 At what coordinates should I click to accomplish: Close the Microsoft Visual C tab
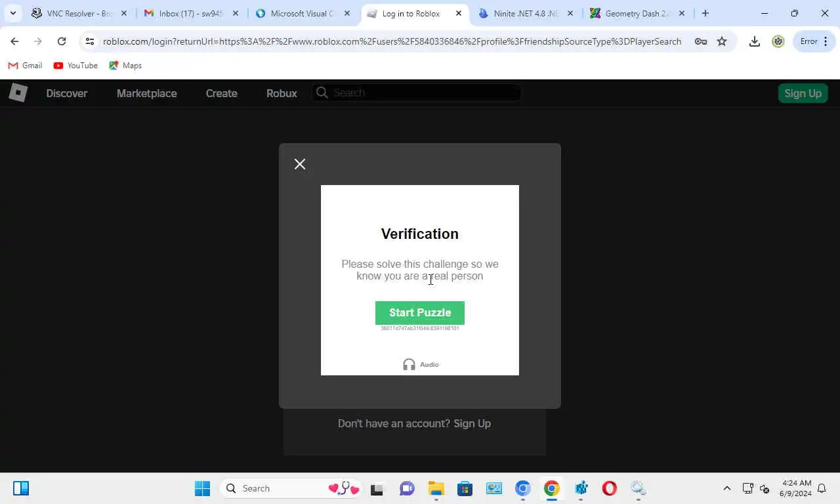tap(347, 13)
